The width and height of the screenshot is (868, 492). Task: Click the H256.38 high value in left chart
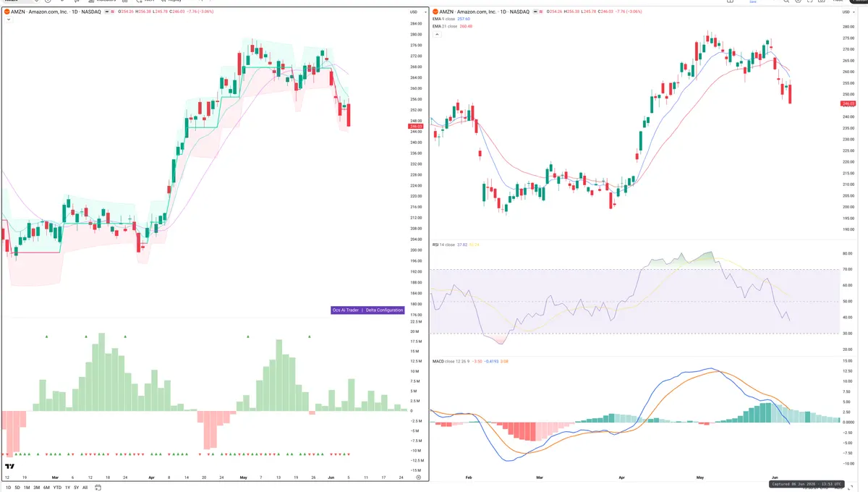(x=145, y=12)
